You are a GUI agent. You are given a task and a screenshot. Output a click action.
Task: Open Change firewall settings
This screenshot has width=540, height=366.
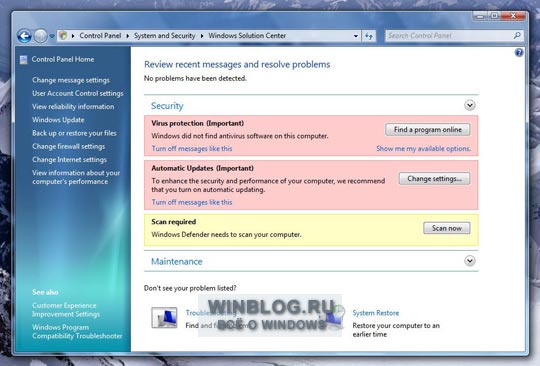click(x=69, y=146)
